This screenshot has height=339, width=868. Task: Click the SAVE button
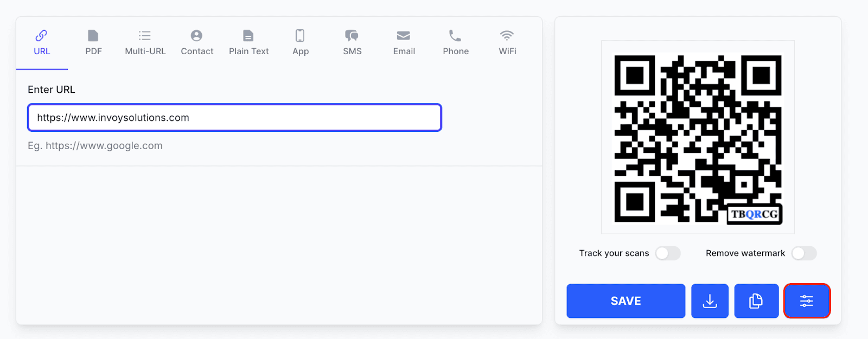626,301
